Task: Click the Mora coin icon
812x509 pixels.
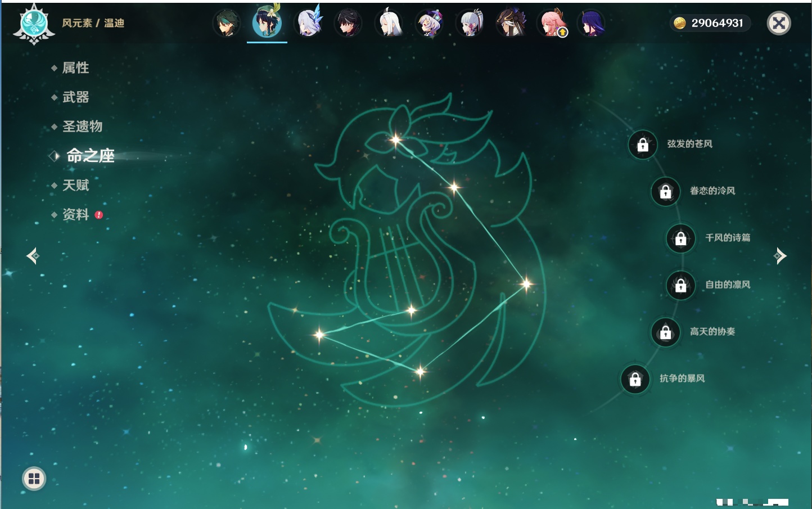Action: click(x=680, y=23)
